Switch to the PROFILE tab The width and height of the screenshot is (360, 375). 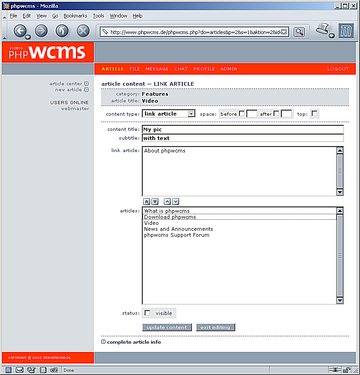204,69
